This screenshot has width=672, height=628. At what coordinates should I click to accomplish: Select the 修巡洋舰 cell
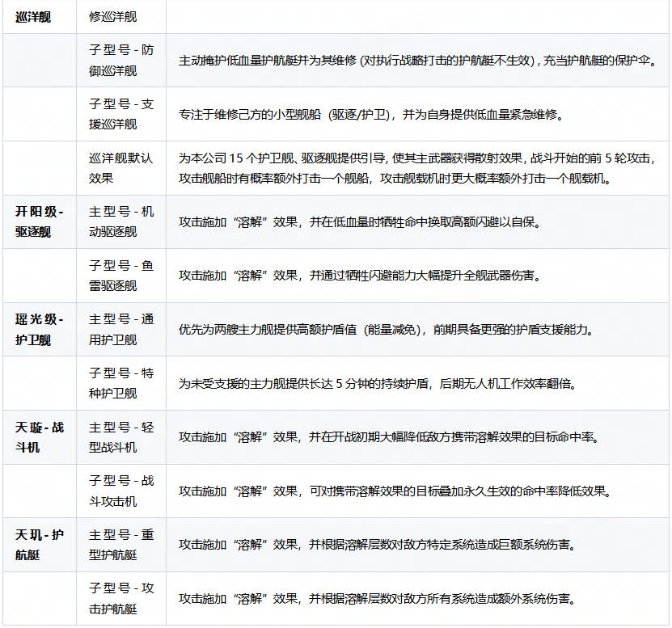pyautogui.click(x=113, y=17)
